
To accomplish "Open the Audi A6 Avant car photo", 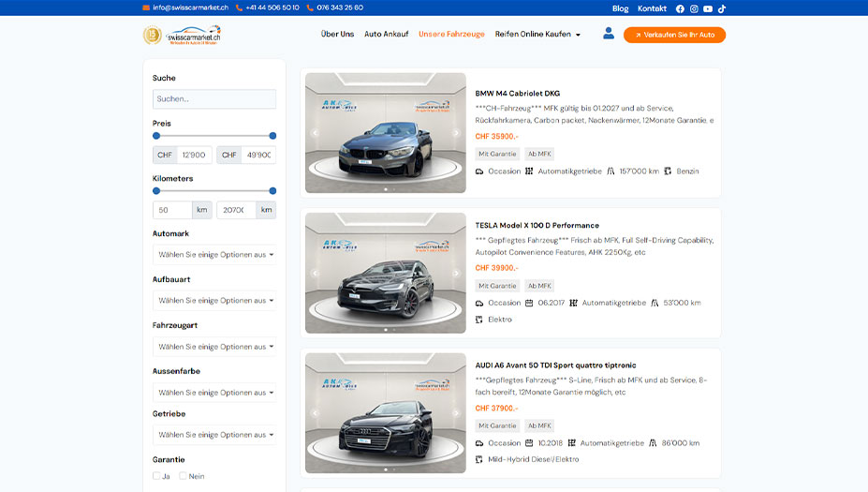I will [386, 412].
